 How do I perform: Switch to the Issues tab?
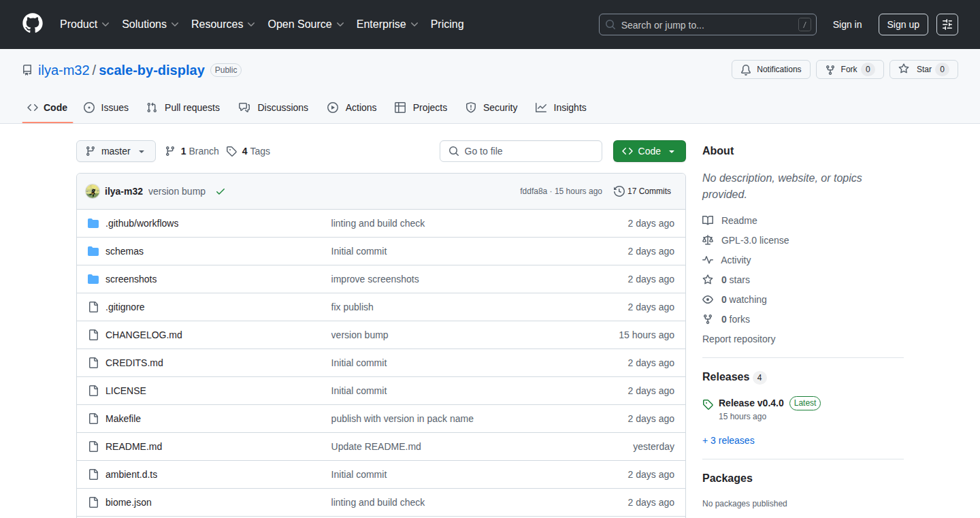pos(106,108)
